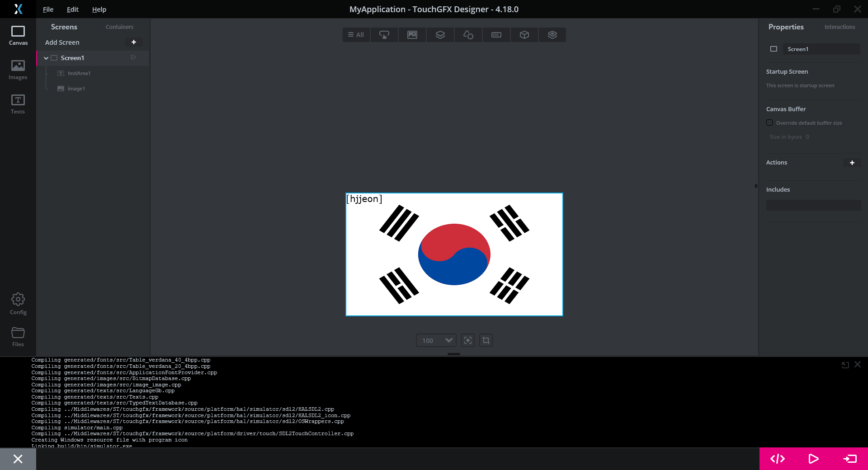Click the screen icon beside the Screen1 name field
Viewport: 868px width, 470px height.
click(x=774, y=49)
